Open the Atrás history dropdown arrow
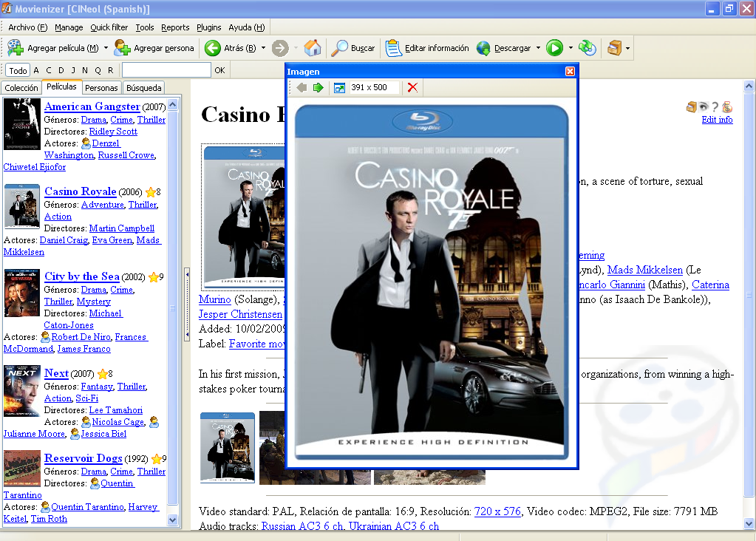The height and width of the screenshot is (541, 756). [x=263, y=48]
